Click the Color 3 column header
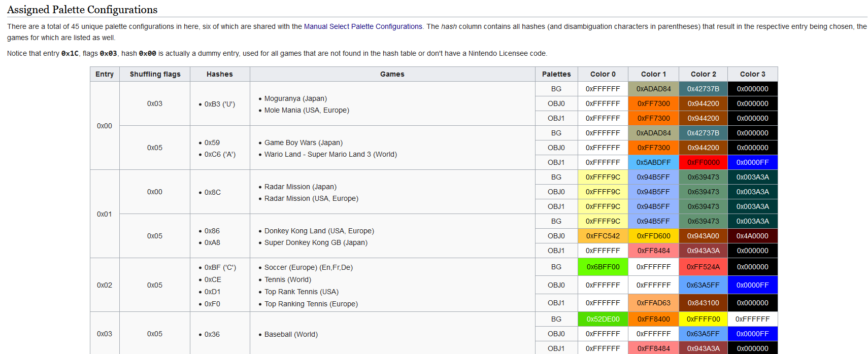 [x=753, y=74]
